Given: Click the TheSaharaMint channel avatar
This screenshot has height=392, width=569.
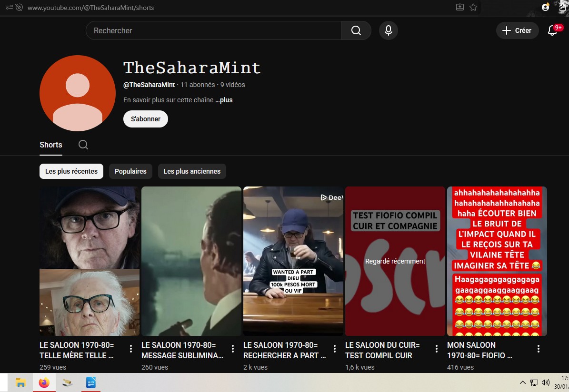Looking at the screenshot, I should point(78,93).
